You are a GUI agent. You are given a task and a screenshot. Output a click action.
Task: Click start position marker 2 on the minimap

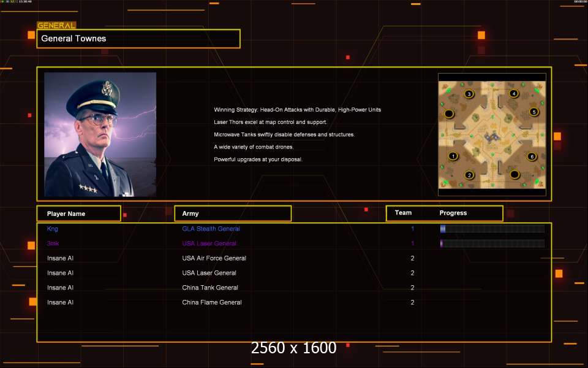469,175
